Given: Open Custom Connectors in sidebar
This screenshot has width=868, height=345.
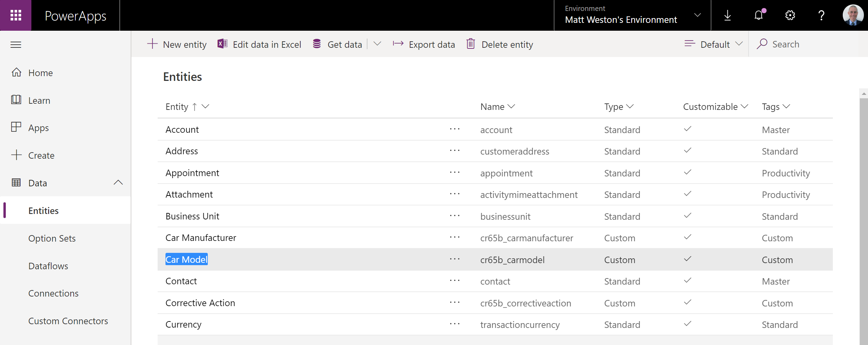Looking at the screenshot, I should point(68,321).
